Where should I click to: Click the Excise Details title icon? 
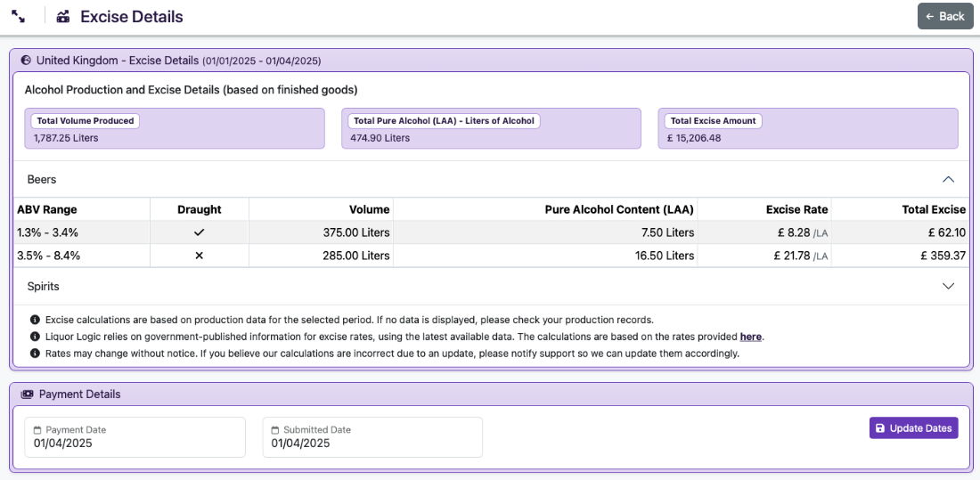coord(62,17)
